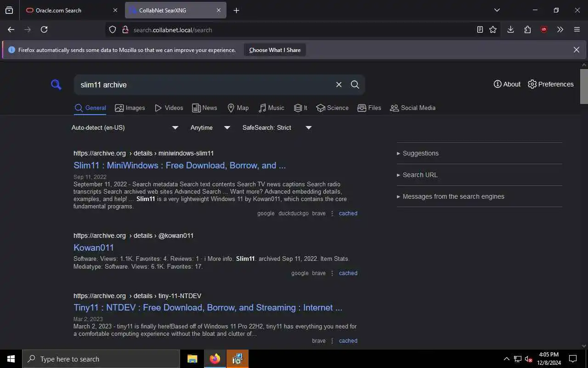The width and height of the screenshot is (588, 368).
Task: Open Preferences settings
Action: 551,84
